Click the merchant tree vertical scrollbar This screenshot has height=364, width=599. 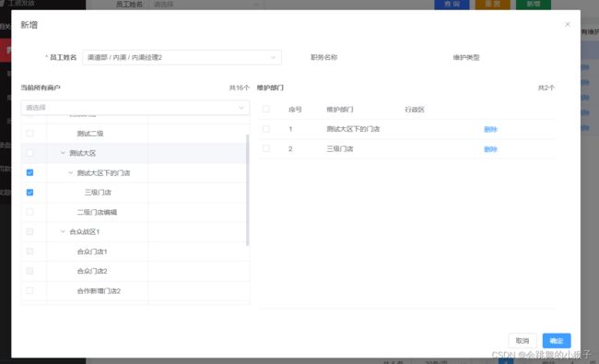click(248, 190)
